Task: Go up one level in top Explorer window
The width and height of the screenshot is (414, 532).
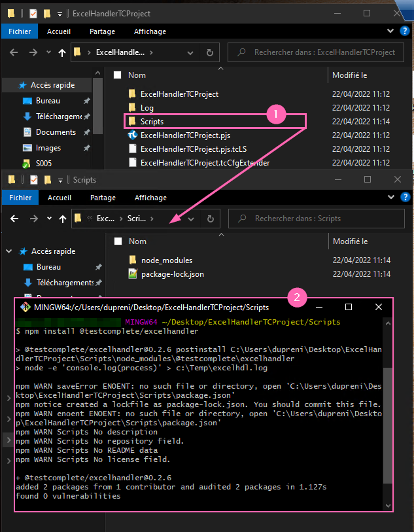Action: point(61,52)
